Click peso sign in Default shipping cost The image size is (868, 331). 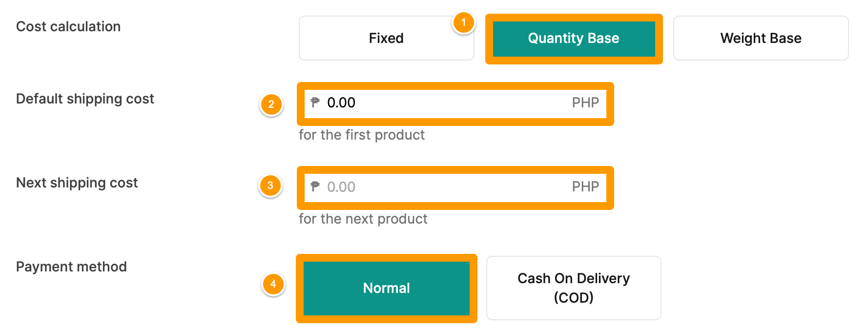[x=315, y=103]
